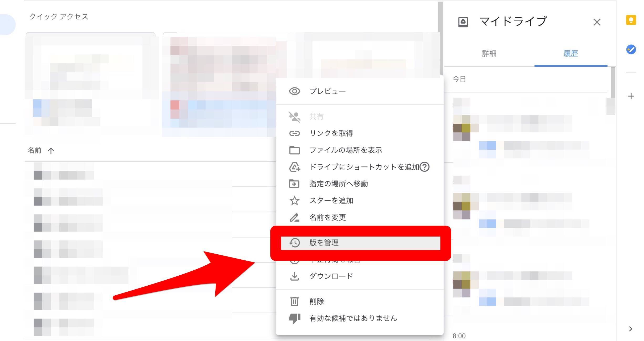644x341 pixels.
Task: Select 名前を変更 from the menu
Action: point(327,217)
